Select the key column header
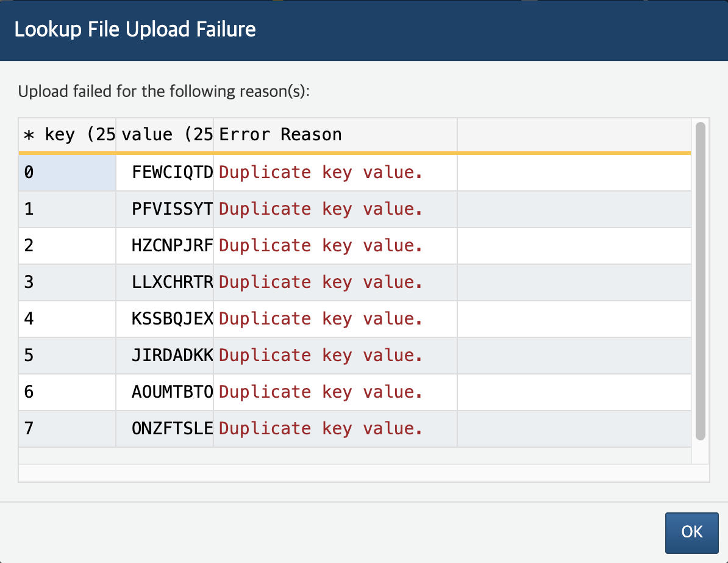Viewport: 728px width, 563px height. click(x=67, y=135)
